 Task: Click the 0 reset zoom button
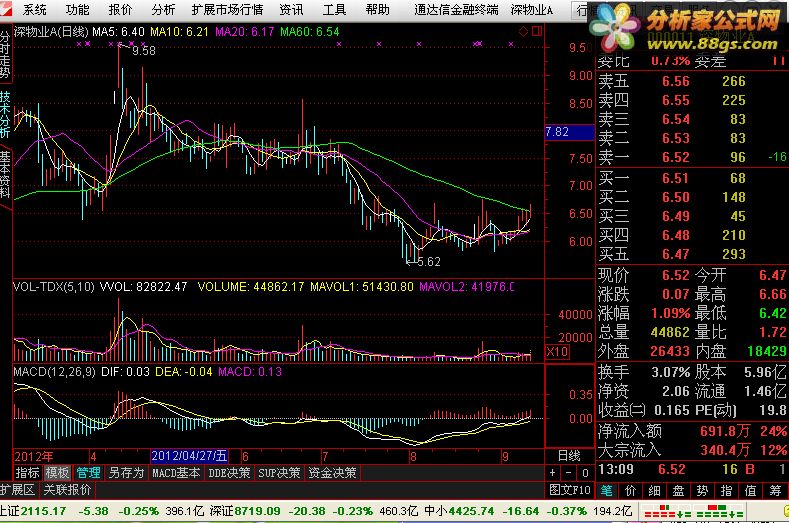pyautogui.click(x=585, y=473)
